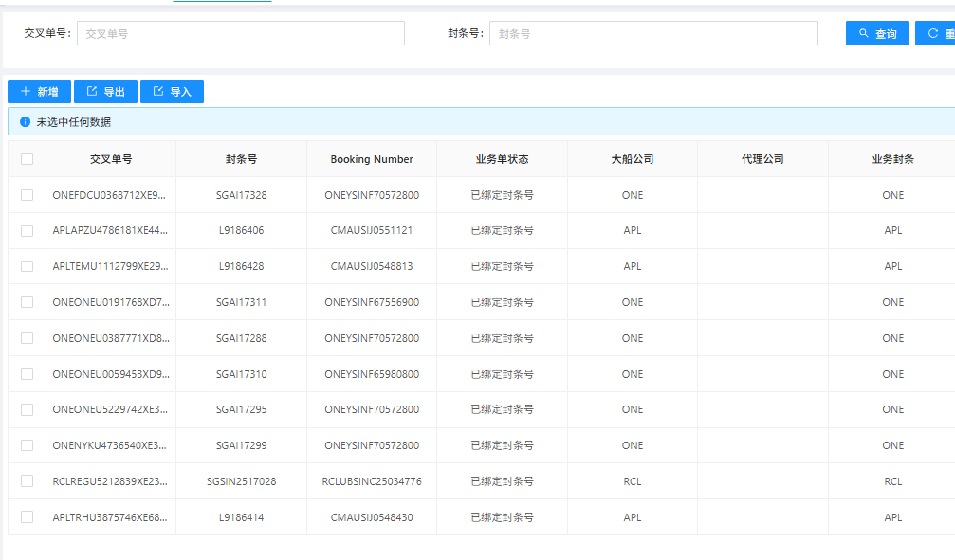
Task: Focus the 封条号 input field
Action: click(x=653, y=33)
